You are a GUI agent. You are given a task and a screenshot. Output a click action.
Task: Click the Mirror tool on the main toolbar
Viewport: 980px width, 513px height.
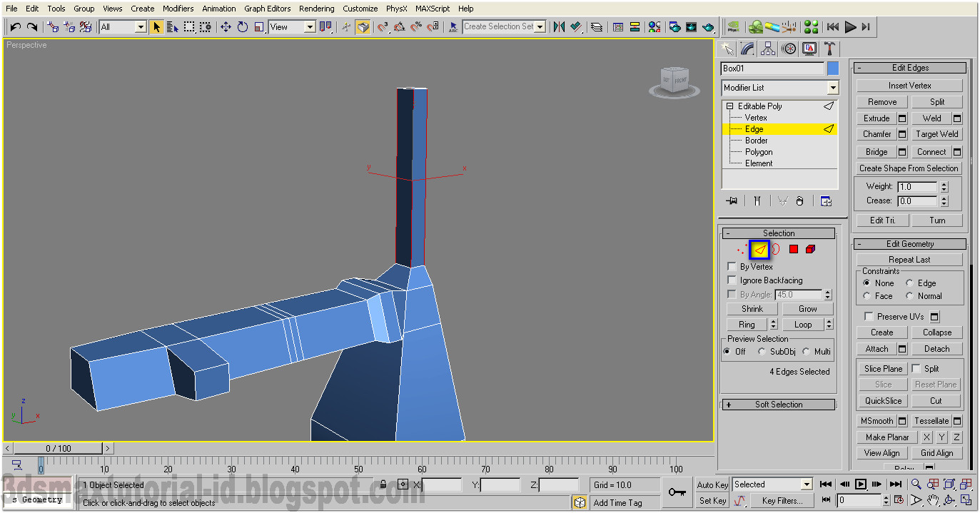[559, 26]
